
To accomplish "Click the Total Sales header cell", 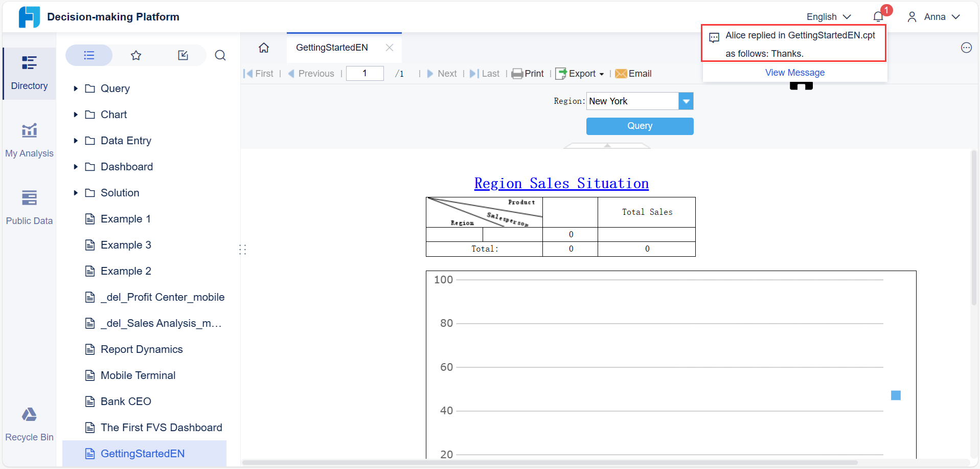I will pos(647,212).
